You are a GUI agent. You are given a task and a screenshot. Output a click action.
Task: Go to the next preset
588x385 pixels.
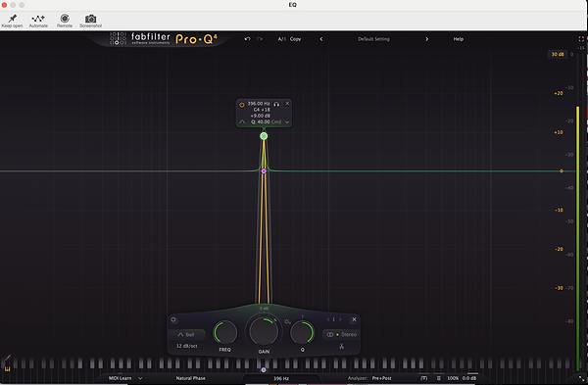pos(426,39)
